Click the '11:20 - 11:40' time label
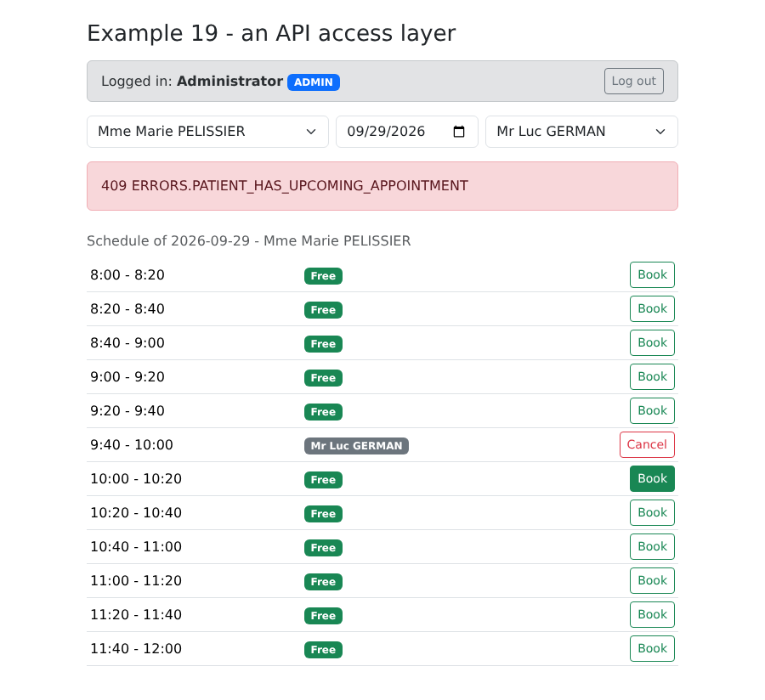The height and width of the screenshot is (700, 765). coord(136,615)
